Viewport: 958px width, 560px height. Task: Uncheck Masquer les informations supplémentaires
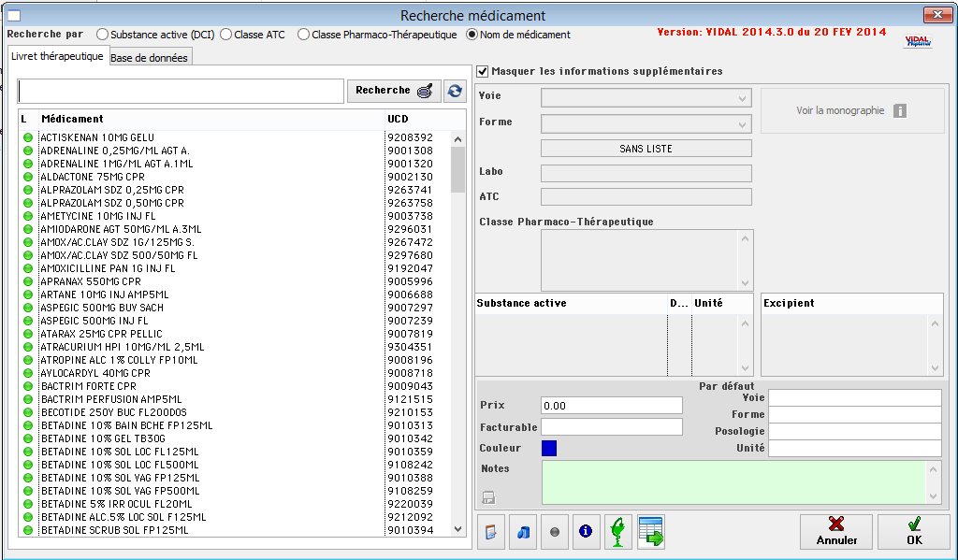pyautogui.click(x=483, y=71)
